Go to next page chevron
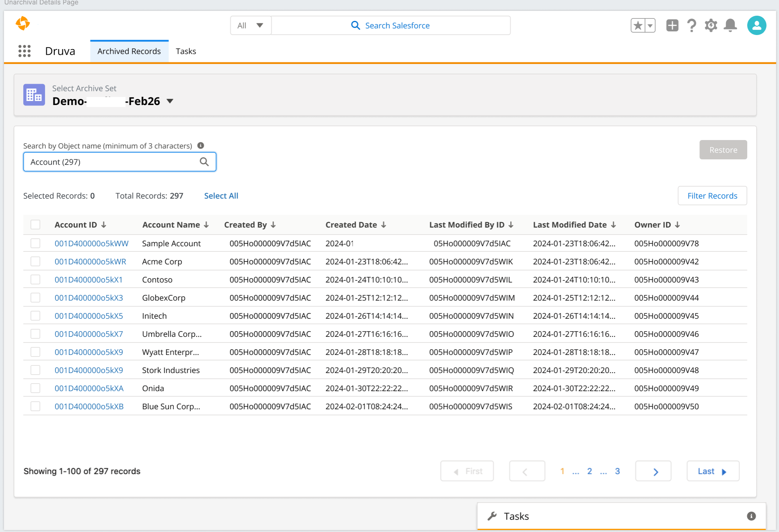This screenshot has width=779, height=532. (653, 471)
